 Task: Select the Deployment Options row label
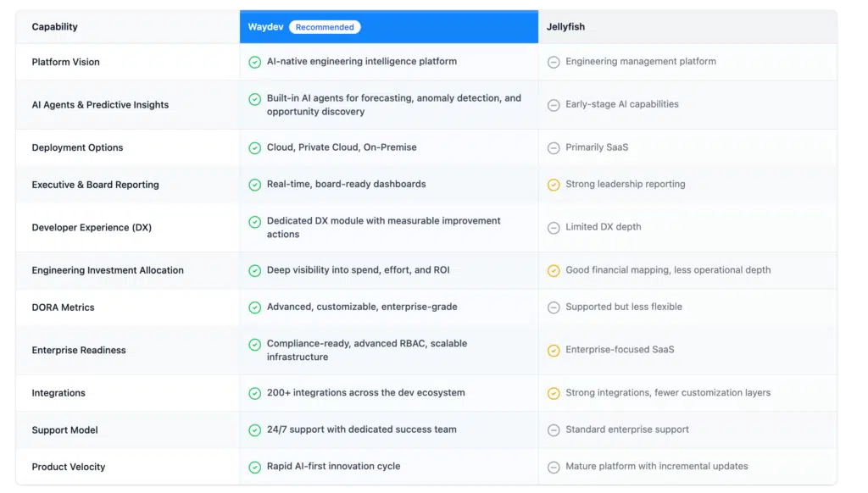[77, 147]
